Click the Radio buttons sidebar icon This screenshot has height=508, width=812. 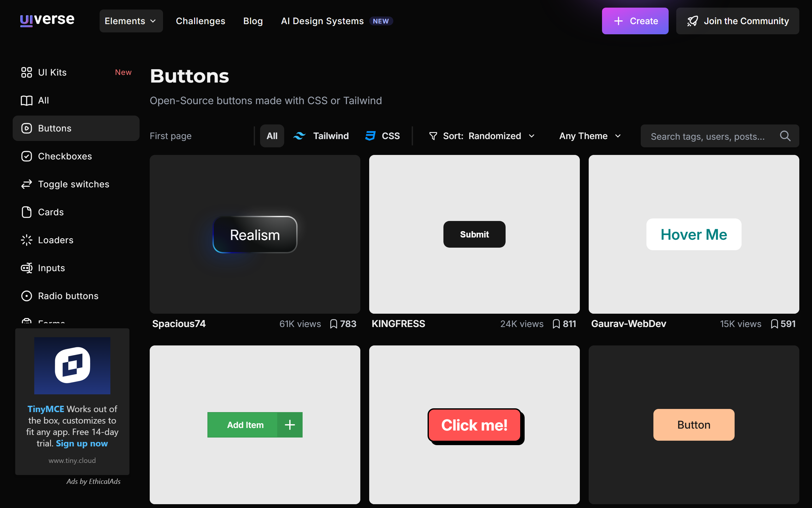coord(27,296)
